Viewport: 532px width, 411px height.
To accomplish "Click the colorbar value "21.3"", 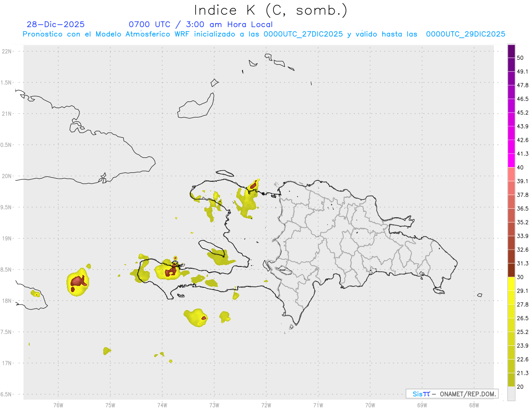I will point(522,373).
